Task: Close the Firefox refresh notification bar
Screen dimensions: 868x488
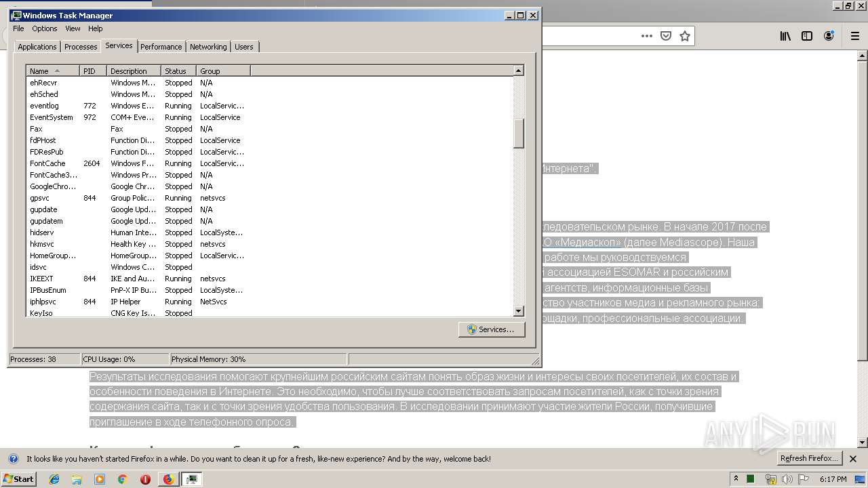Action: tap(854, 459)
